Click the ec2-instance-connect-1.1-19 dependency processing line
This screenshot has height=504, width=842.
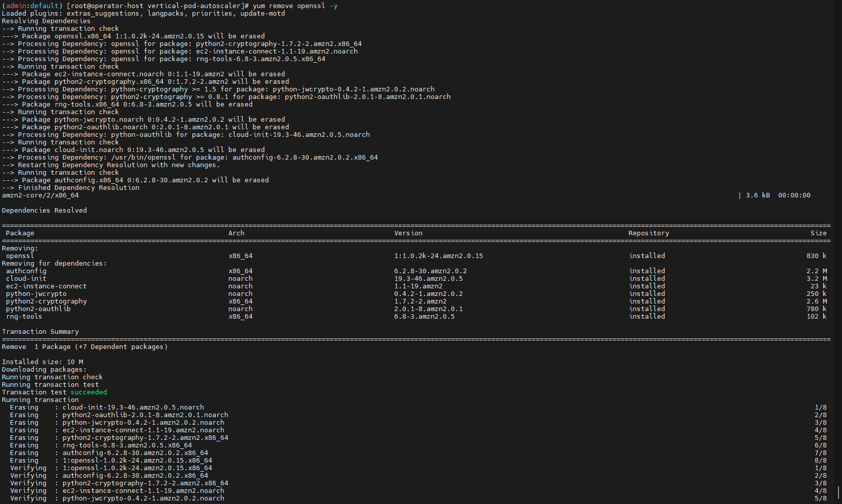click(180, 52)
